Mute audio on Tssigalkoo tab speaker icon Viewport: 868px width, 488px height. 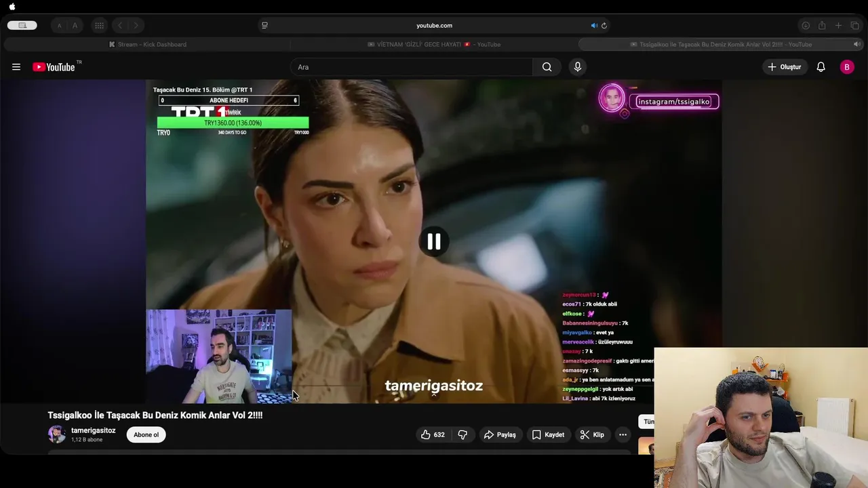click(x=856, y=44)
